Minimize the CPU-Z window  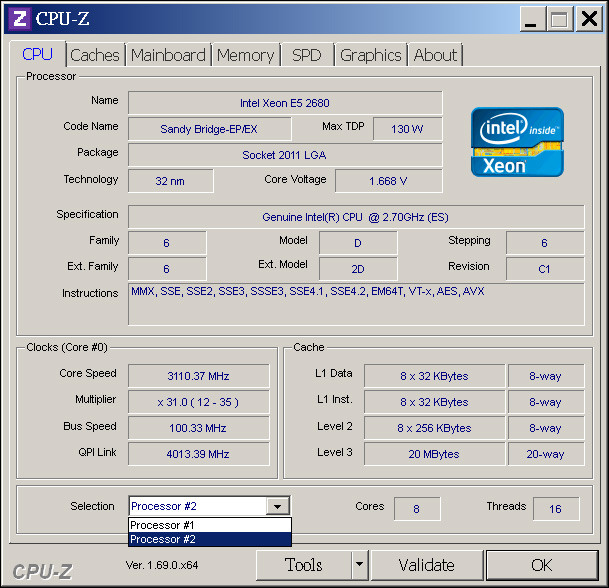531,19
